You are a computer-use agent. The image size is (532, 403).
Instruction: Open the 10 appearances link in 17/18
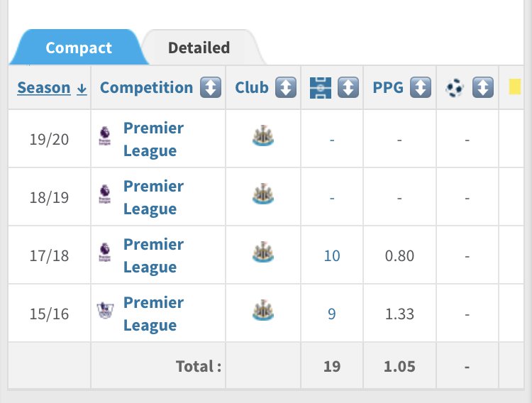pos(332,255)
